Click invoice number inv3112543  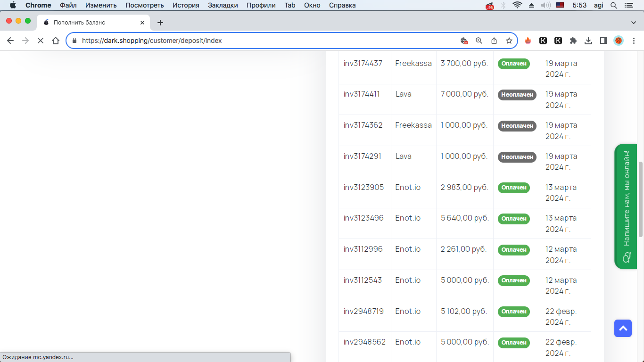coord(363,280)
